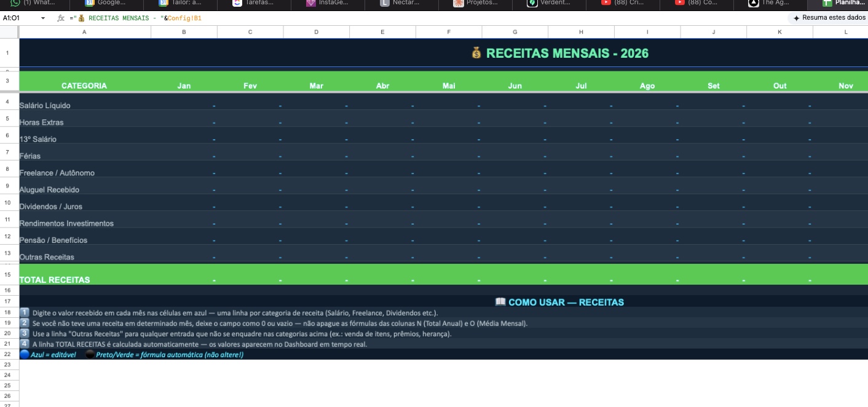Switch to the Tarefas tab

(x=255, y=3)
